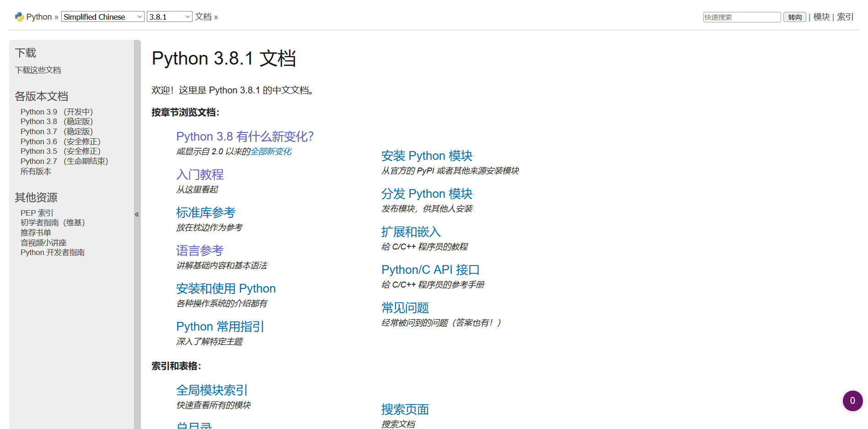Viewport: 868px width, 429px height.
Task: Open Python 3.7 (稳定版) docs link
Action: coord(57,131)
